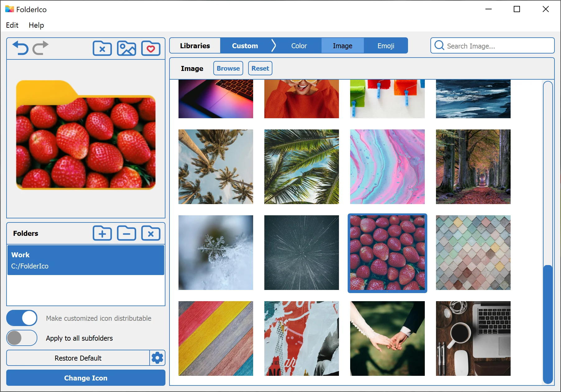
Task: Open the Help menu
Action: tap(36, 25)
